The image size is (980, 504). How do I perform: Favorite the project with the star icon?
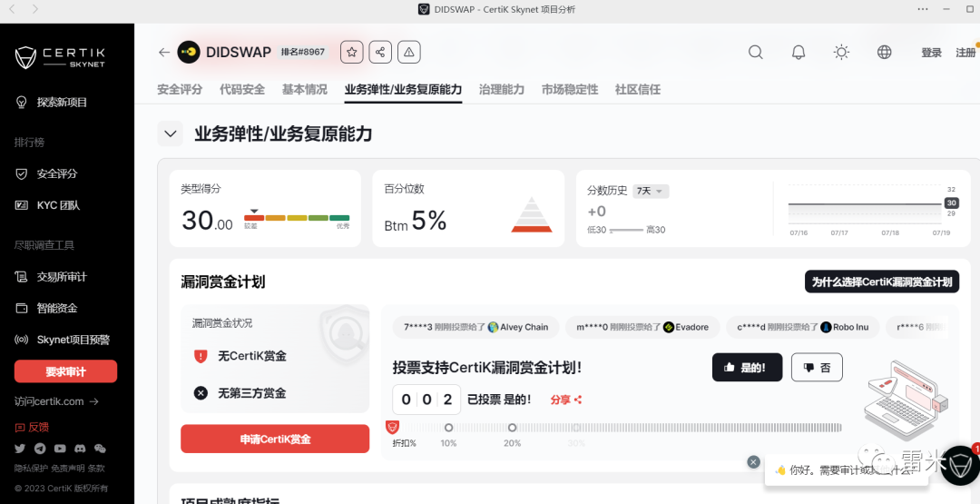tap(352, 53)
